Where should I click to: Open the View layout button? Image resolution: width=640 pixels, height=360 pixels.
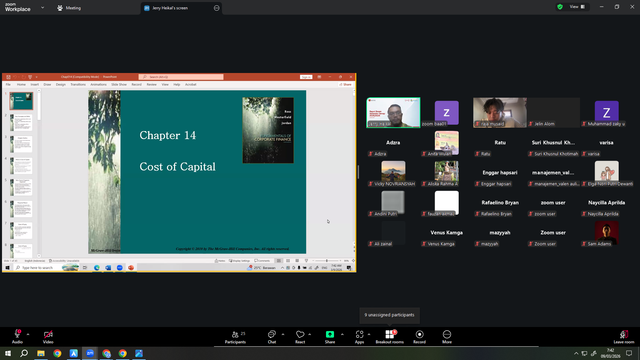pyautogui.click(x=577, y=7)
